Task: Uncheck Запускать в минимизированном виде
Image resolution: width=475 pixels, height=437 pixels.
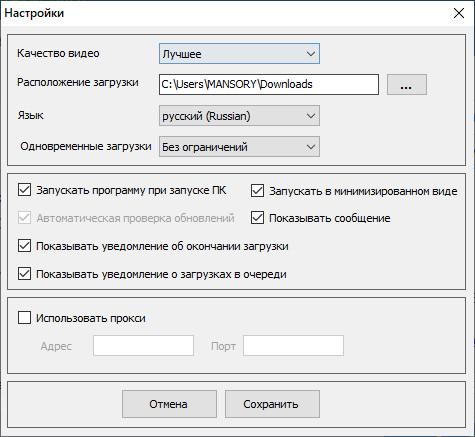Action: click(257, 191)
